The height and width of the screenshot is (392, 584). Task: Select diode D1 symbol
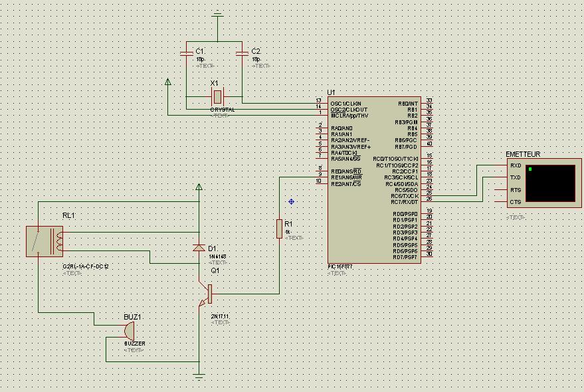point(199,248)
